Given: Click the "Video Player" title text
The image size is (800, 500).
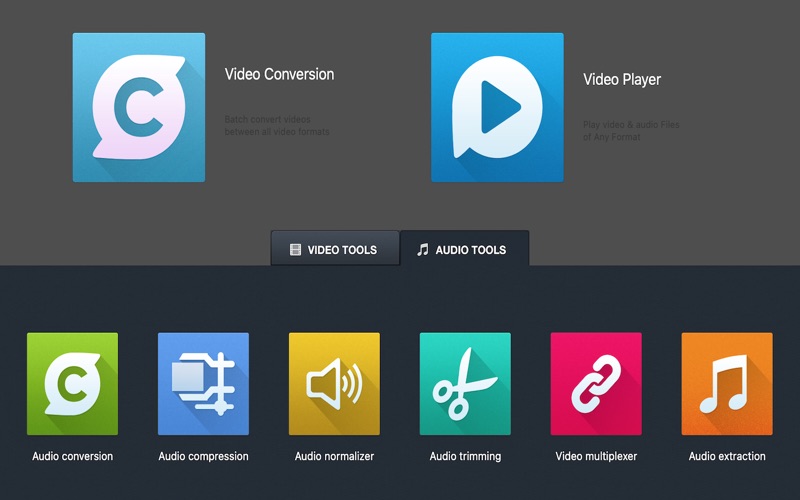Looking at the screenshot, I should tap(622, 79).
